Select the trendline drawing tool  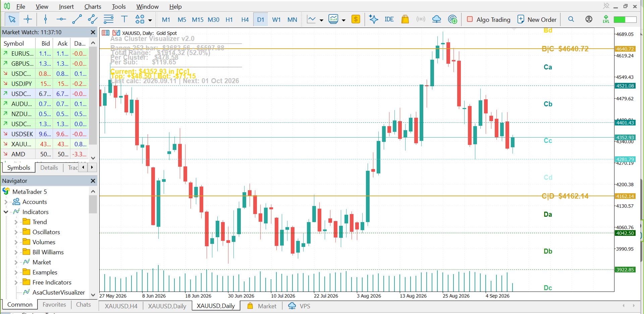pos(77,19)
